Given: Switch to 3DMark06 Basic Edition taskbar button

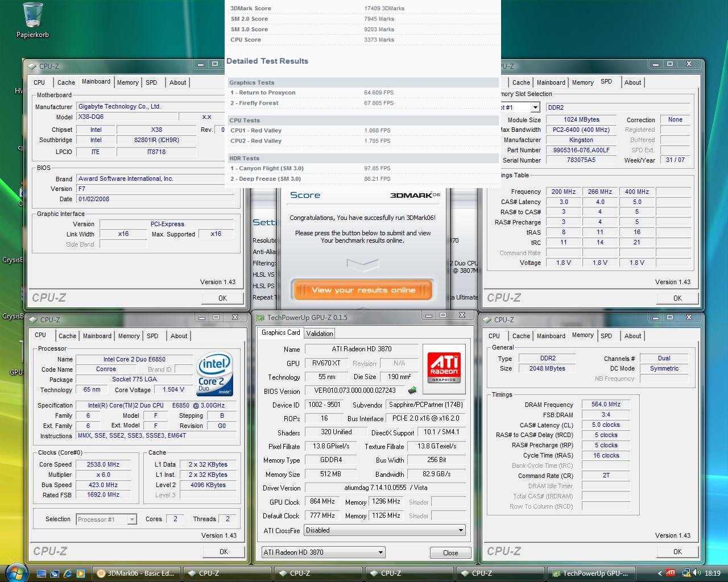Looking at the screenshot, I should (x=136, y=573).
